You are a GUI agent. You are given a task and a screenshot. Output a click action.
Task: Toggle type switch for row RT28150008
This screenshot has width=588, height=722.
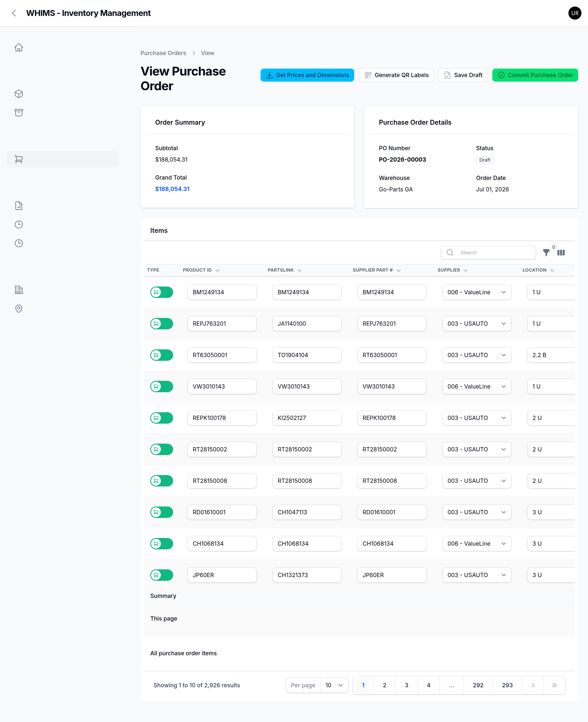[x=161, y=481]
